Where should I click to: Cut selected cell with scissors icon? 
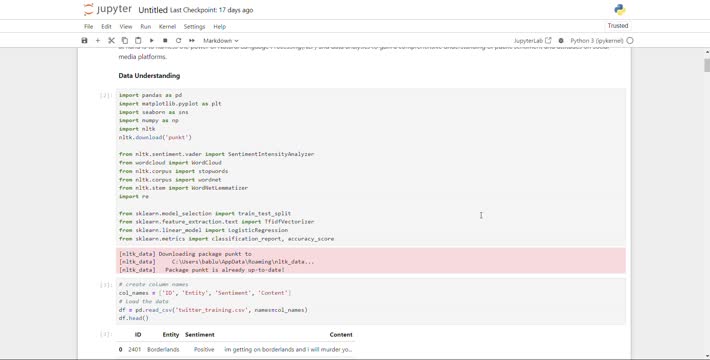pos(111,40)
